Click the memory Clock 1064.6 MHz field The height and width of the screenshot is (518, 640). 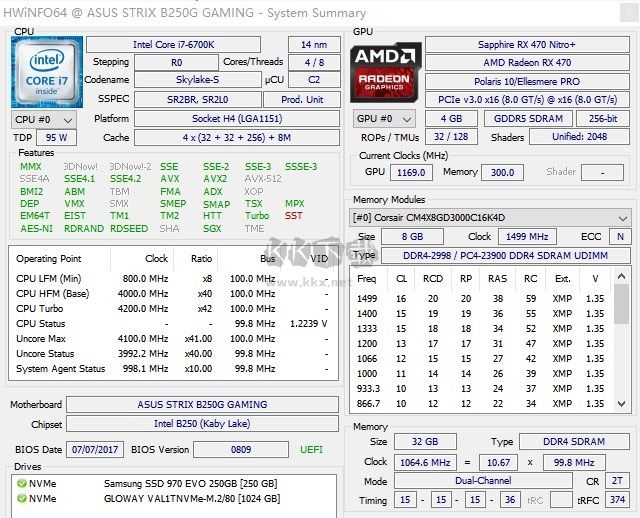pyautogui.click(x=425, y=462)
